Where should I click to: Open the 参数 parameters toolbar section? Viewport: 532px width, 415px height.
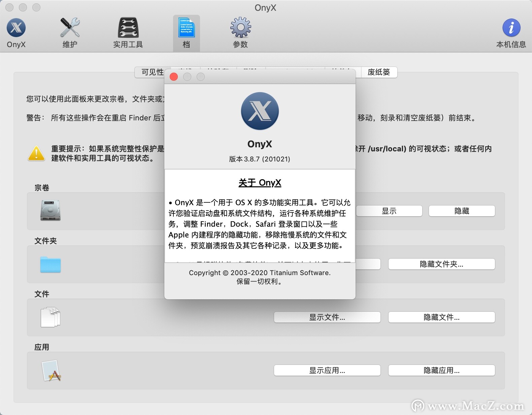[x=240, y=33]
